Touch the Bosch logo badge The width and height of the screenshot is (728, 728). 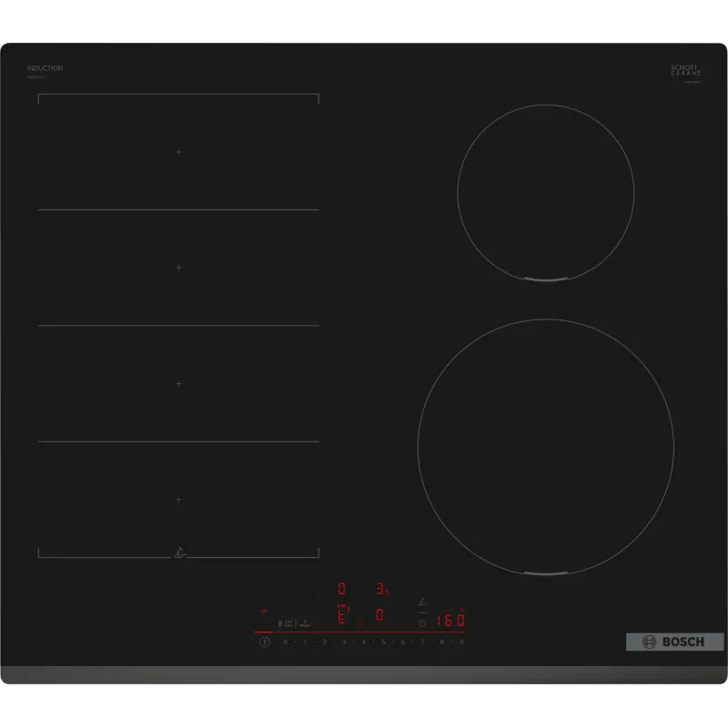coord(674,642)
